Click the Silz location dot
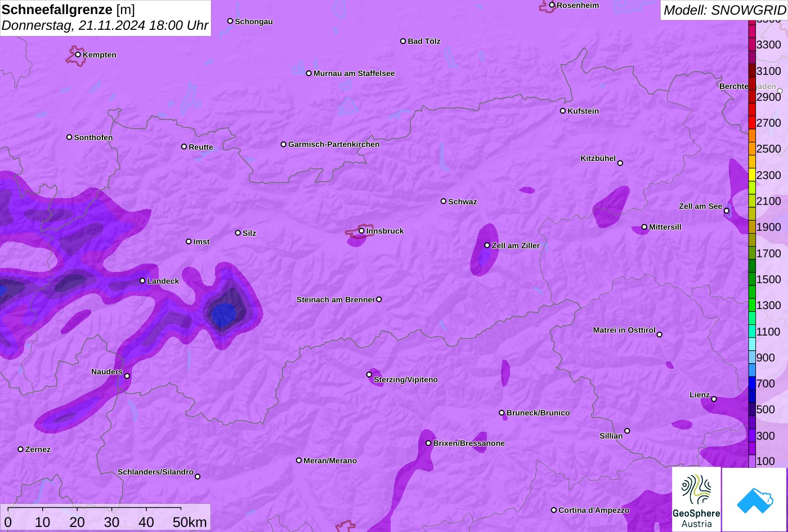788x532 pixels. [x=238, y=233]
